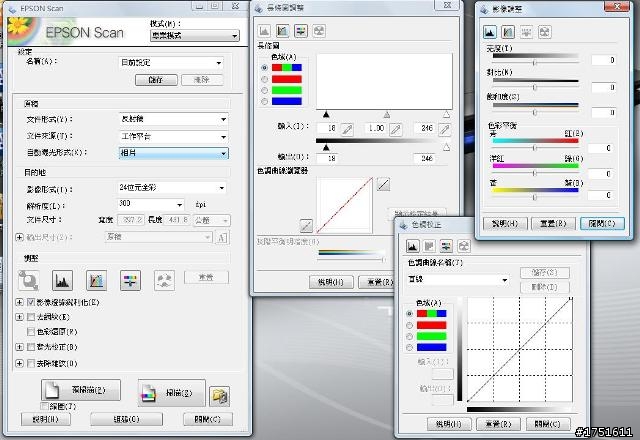This screenshot has height=440, width=640.
Task: Pick highlight eyedropper beside input value 246
Action: 444,129
